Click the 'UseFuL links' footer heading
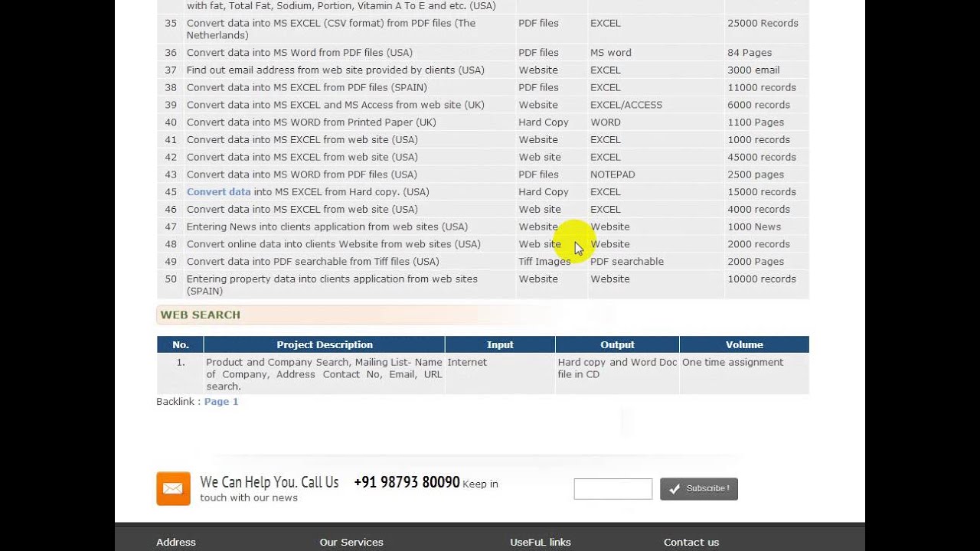 541,543
